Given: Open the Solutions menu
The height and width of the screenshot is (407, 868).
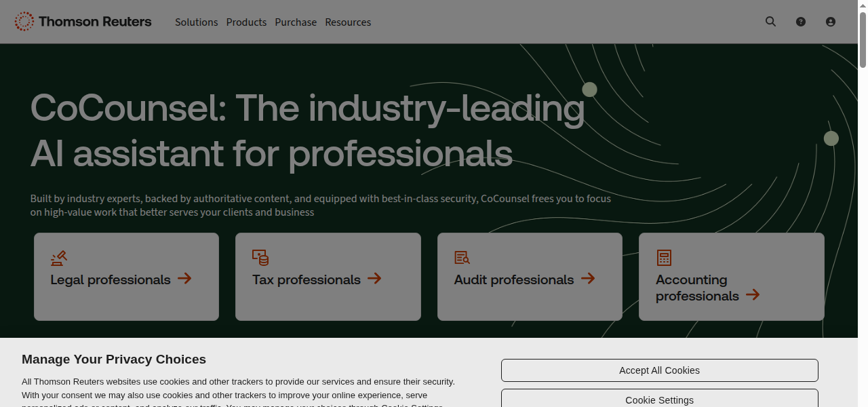Looking at the screenshot, I should click(x=196, y=22).
